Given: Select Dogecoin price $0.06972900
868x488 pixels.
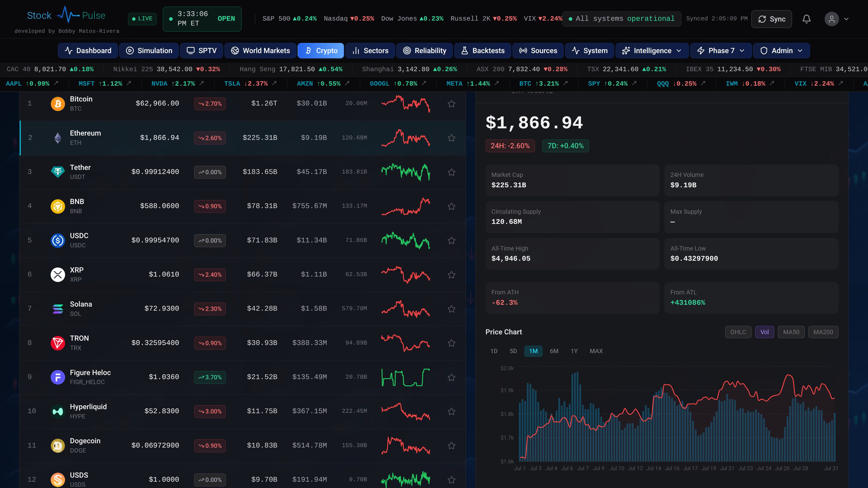Looking at the screenshot, I should (155, 446).
